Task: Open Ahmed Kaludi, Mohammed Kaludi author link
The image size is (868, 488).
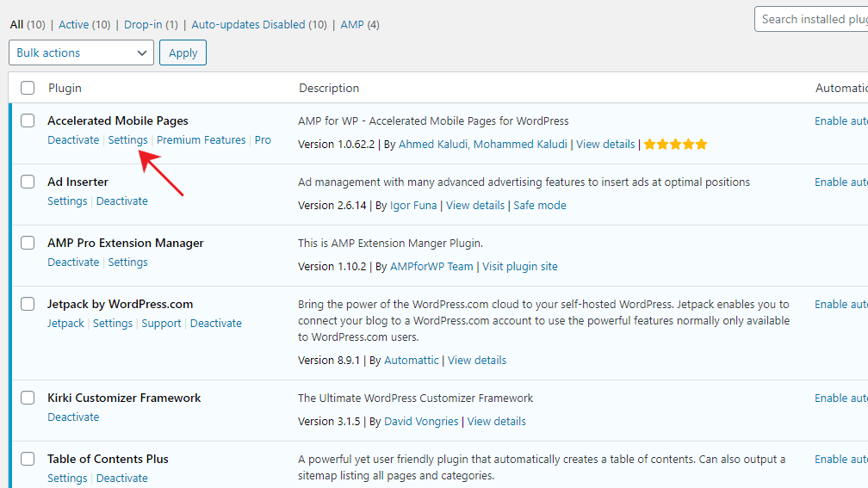Action: [x=483, y=145]
